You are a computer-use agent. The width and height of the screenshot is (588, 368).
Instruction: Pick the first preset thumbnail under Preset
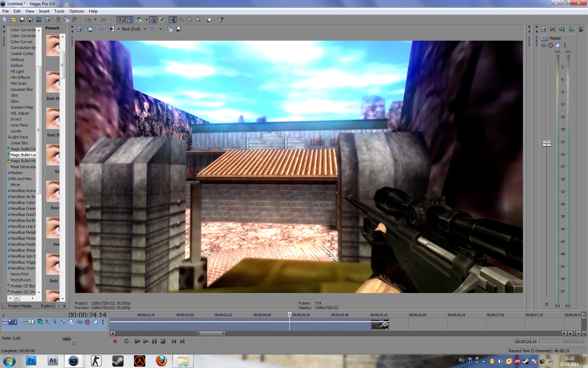click(52, 46)
